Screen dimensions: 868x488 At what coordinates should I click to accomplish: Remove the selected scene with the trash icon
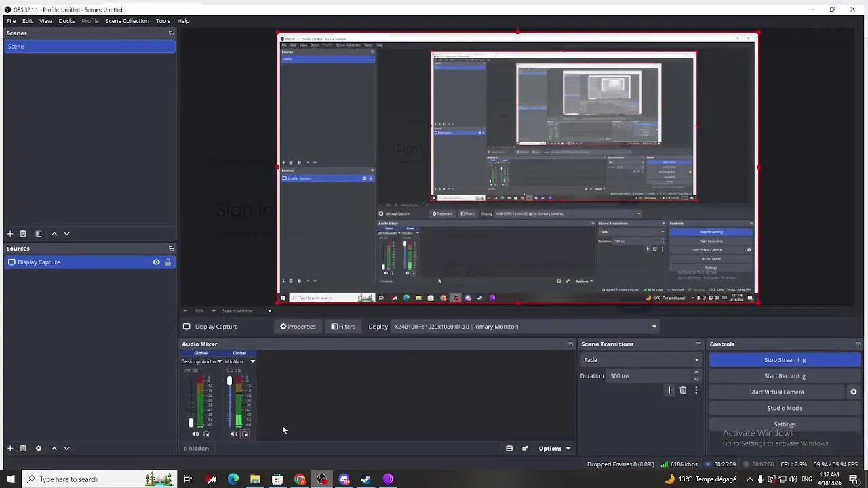click(23, 234)
